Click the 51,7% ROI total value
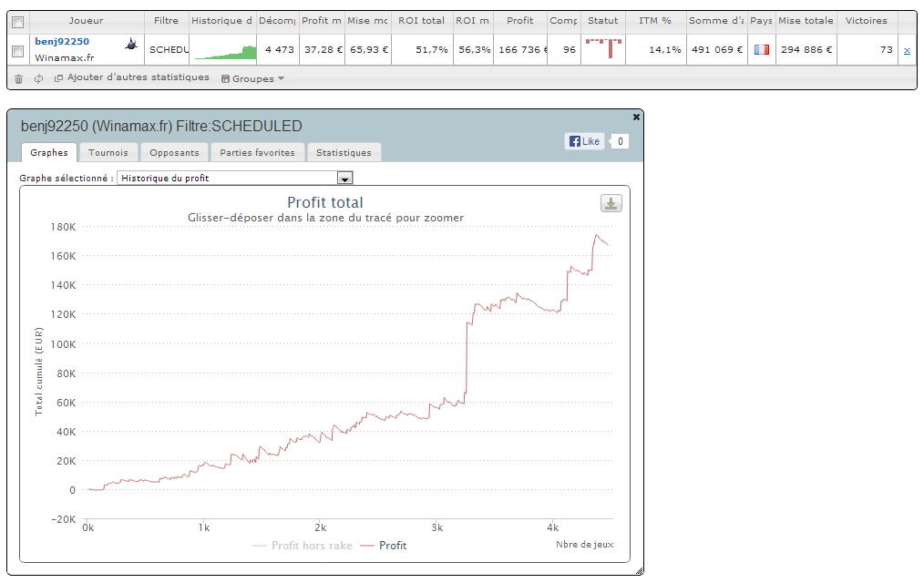This screenshot has width=924, height=583. [x=431, y=50]
